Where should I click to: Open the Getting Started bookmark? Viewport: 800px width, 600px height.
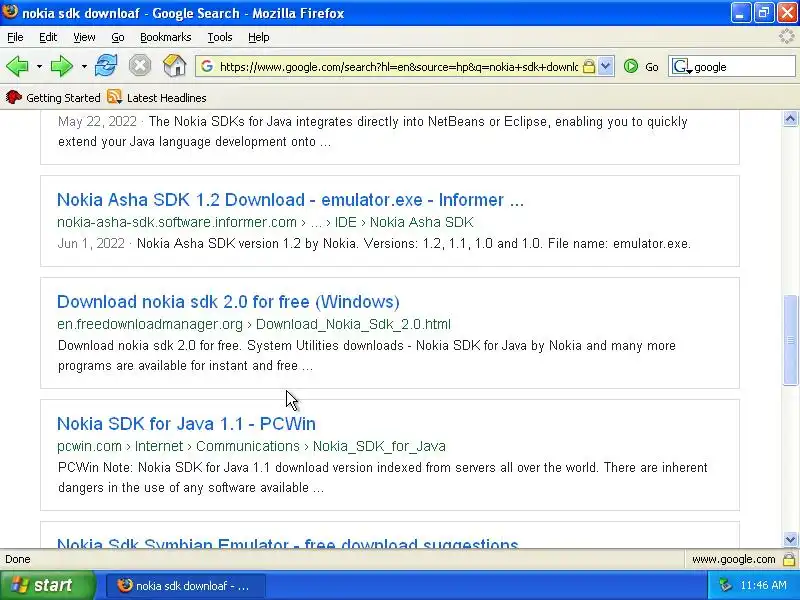tap(53, 97)
